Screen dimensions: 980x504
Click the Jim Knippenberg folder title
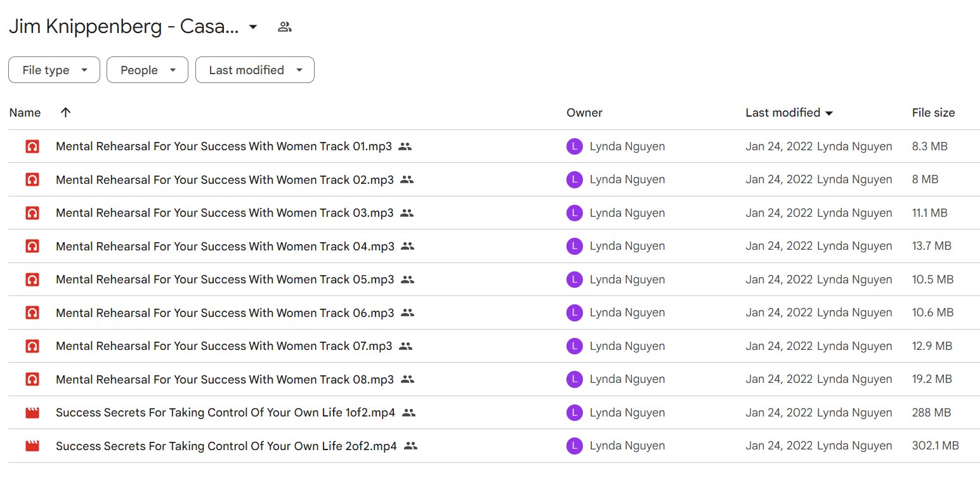[124, 27]
